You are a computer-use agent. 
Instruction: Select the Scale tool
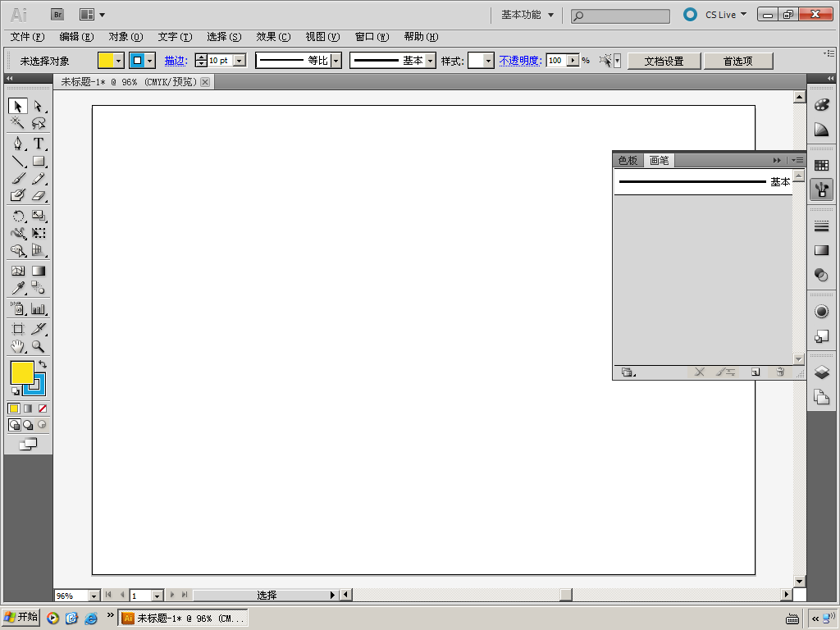[38, 216]
